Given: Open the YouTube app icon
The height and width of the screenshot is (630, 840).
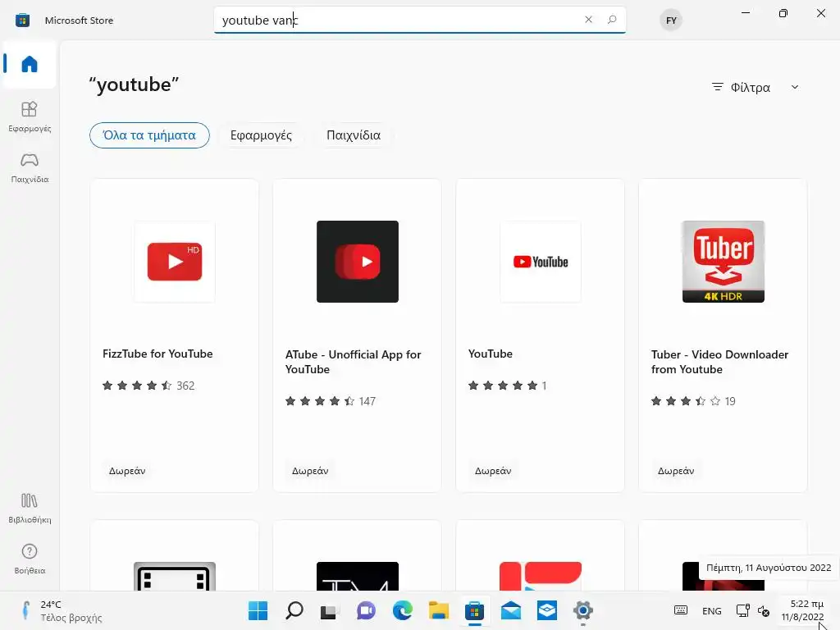Looking at the screenshot, I should point(541,262).
